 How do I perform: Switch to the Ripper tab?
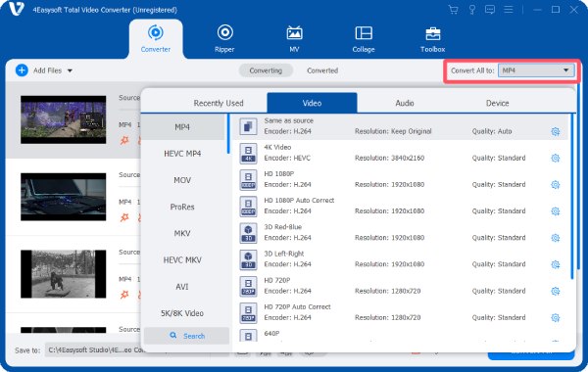click(x=224, y=38)
